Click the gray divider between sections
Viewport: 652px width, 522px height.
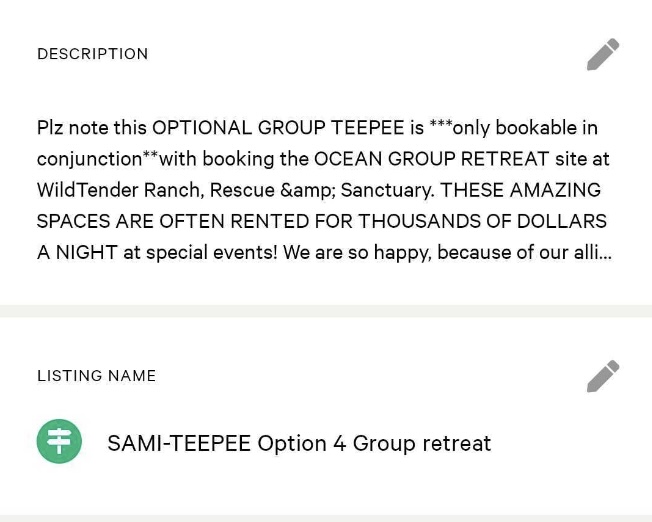click(326, 311)
